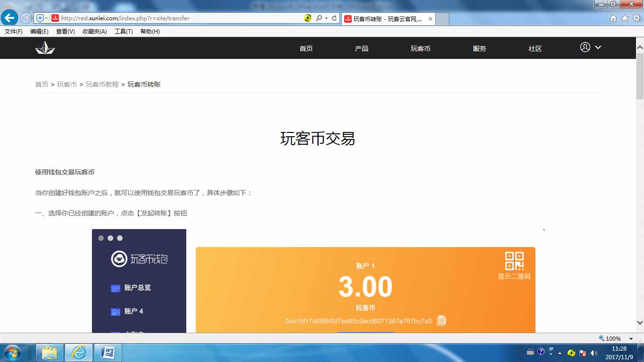Click the user account avatar icon
Viewport: 644px width, 362px height.
point(585,47)
